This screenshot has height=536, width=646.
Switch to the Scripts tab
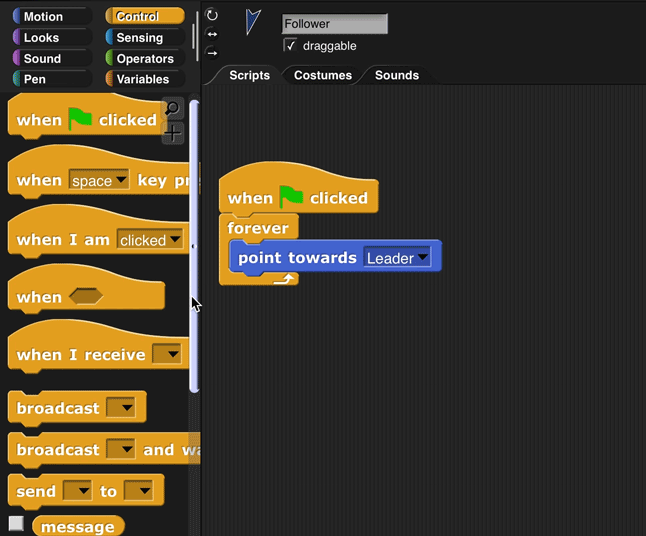pyautogui.click(x=249, y=75)
